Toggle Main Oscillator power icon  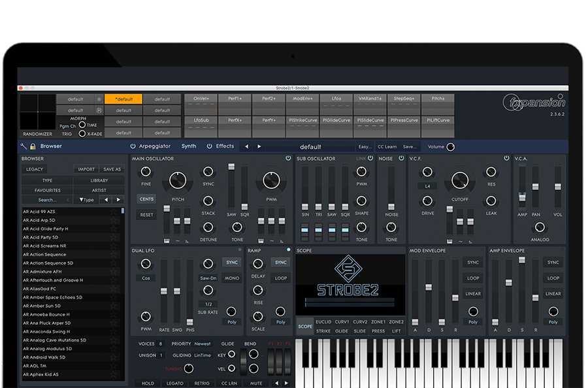pos(288,158)
